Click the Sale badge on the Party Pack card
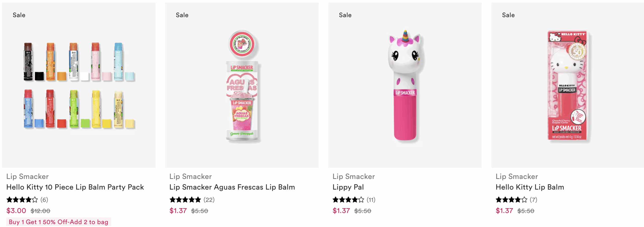The width and height of the screenshot is (644, 227). (19, 15)
